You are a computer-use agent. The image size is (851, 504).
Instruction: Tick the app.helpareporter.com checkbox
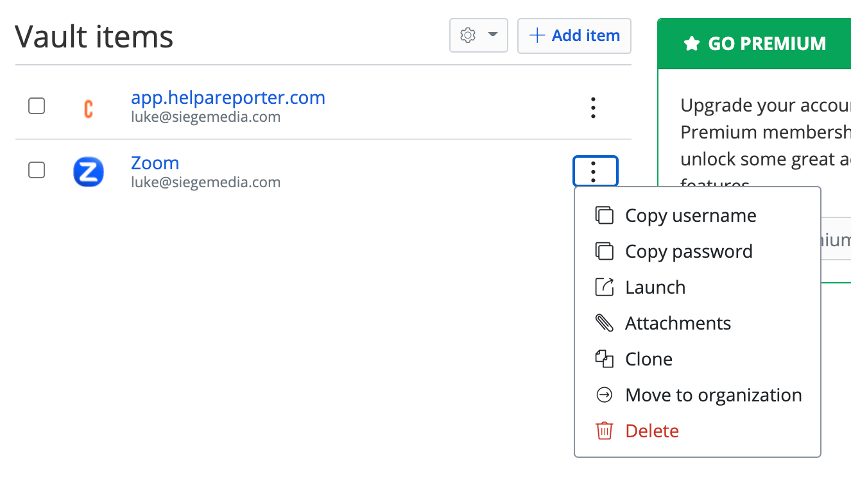coord(37,106)
